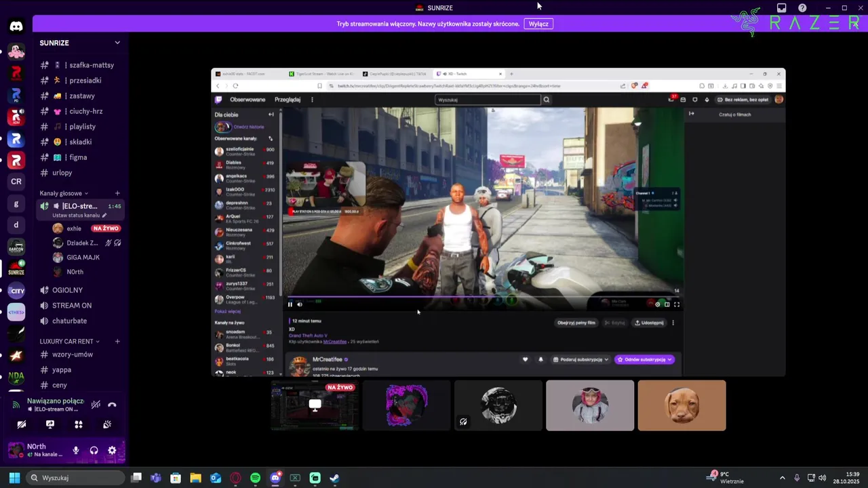Open the przesiadki channel

point(80,81)
